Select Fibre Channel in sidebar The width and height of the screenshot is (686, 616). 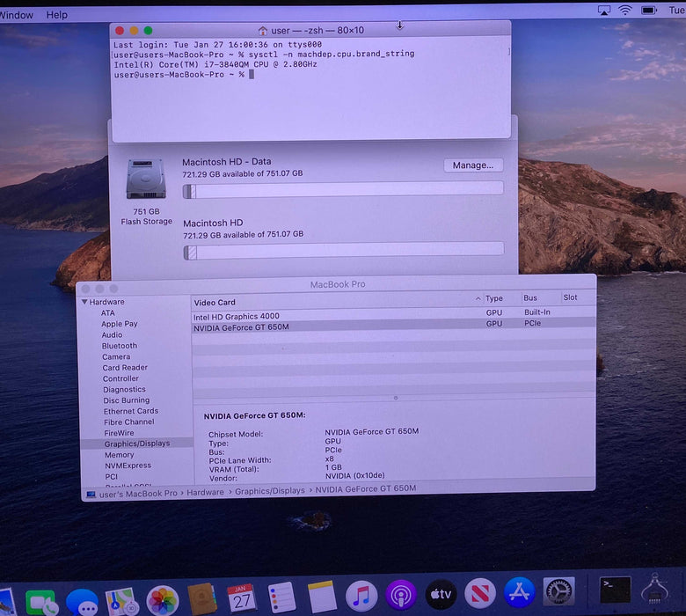pos(129,422)
